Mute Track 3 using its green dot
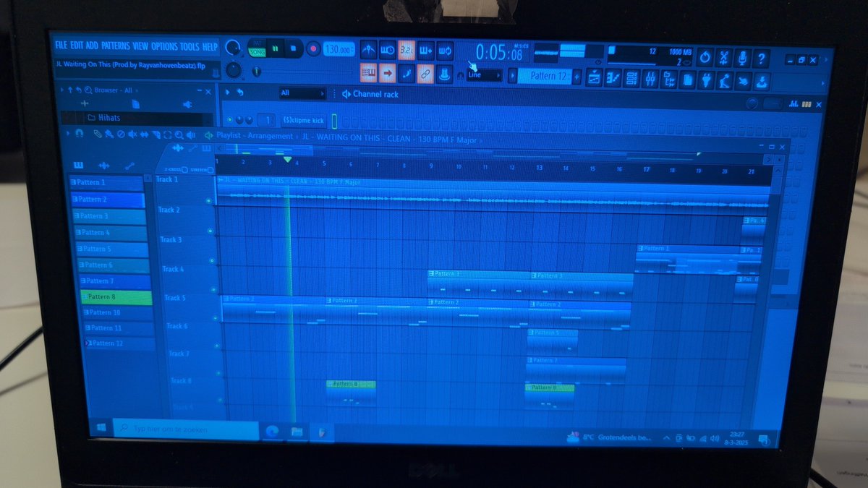The height and width of the screenshot is (488, 868). pyautogui.click(x=212, y=260)
